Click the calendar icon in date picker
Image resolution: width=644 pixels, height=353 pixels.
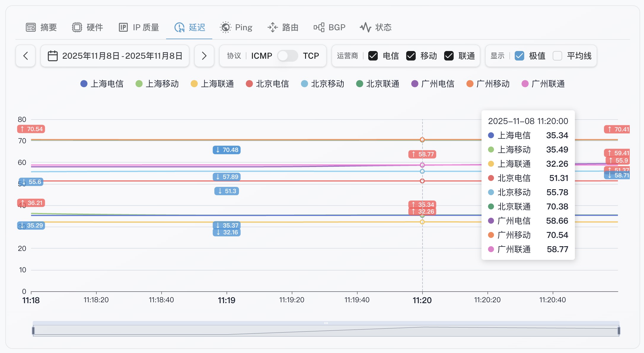pyautogui.click(x=53, y=56)
